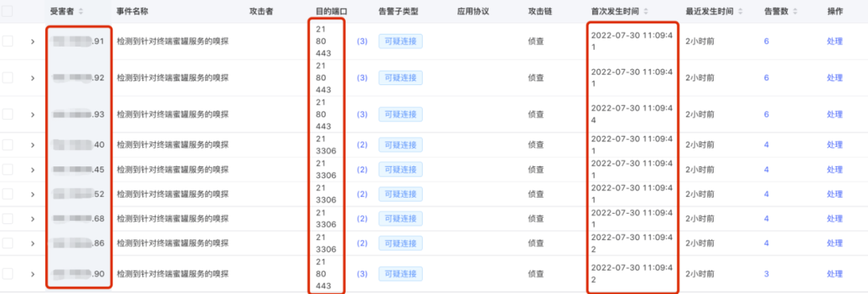The width and height of the screenshot is (868, 294).
Task: Click 可疑连接 tag in the .68 row
Action: (x=400, y=218)
